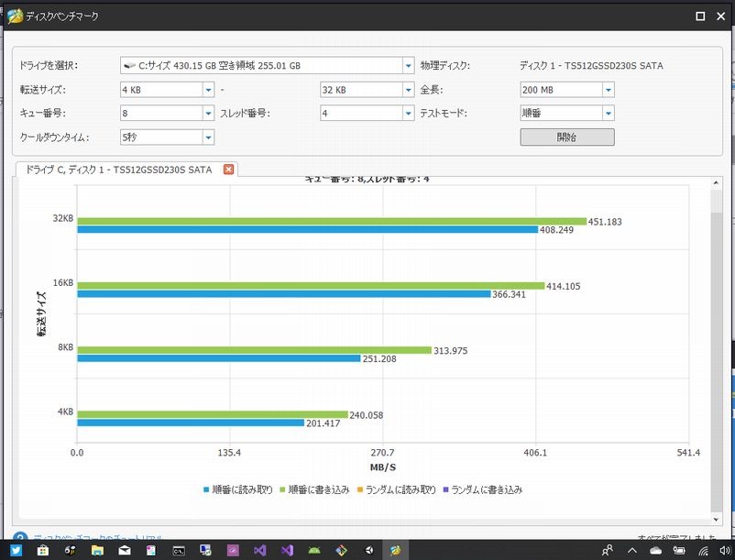Click the OneDrive cloud tray icon

coord(655,550)
